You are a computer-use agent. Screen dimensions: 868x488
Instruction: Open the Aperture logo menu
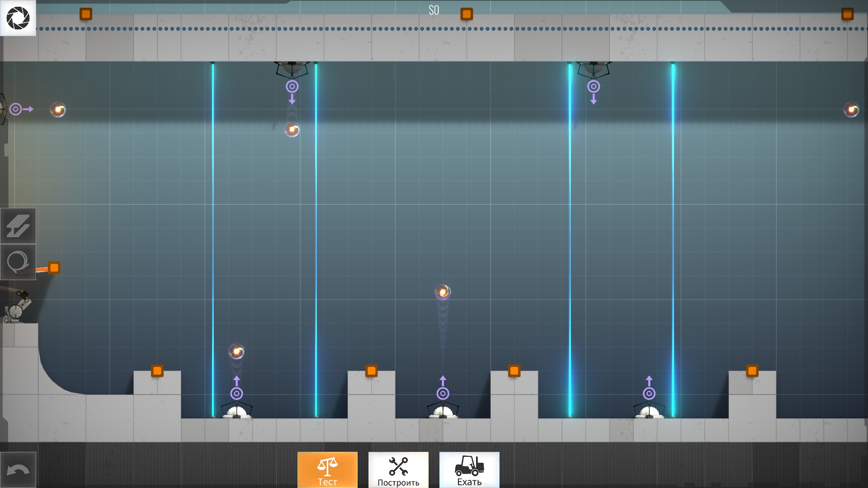pyautogui.click(x=18, y=18)
